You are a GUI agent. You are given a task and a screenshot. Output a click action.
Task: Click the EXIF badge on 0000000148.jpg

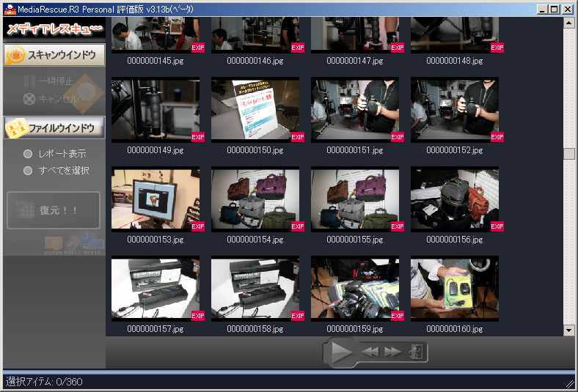coord(497,48)
